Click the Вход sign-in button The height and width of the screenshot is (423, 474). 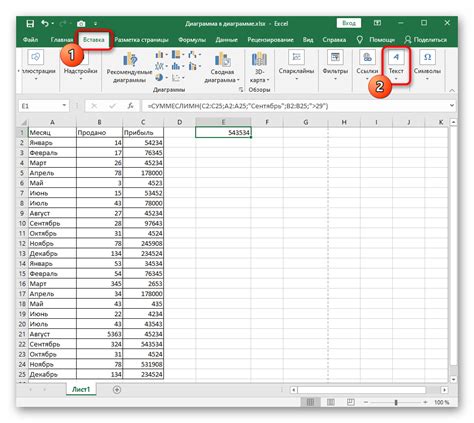[x=349, y=23]
